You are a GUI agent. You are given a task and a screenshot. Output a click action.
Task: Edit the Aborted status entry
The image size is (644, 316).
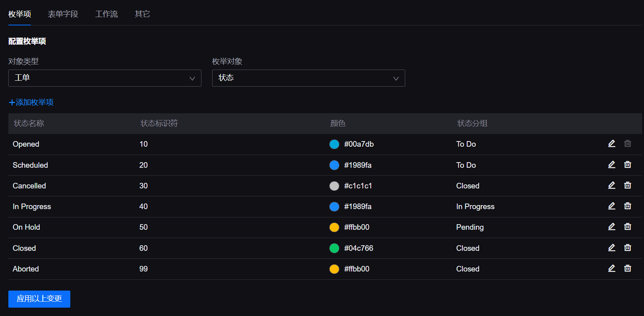[x=611, y=268]
